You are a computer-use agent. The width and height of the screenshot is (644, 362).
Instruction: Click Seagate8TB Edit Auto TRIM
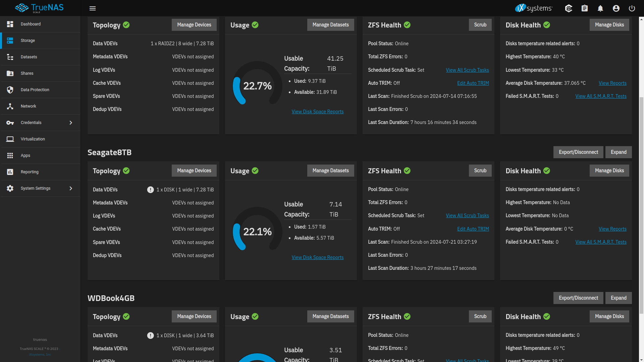point(473,229)
